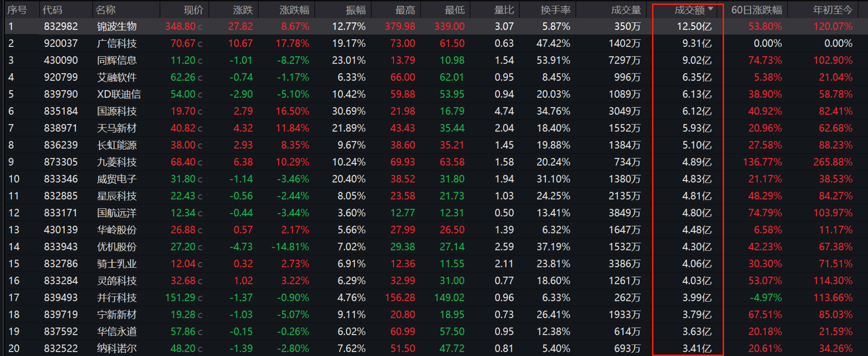This screenshot has width=868, height=356.
Task: Click stock code 920037
Action: click(61, 43)
